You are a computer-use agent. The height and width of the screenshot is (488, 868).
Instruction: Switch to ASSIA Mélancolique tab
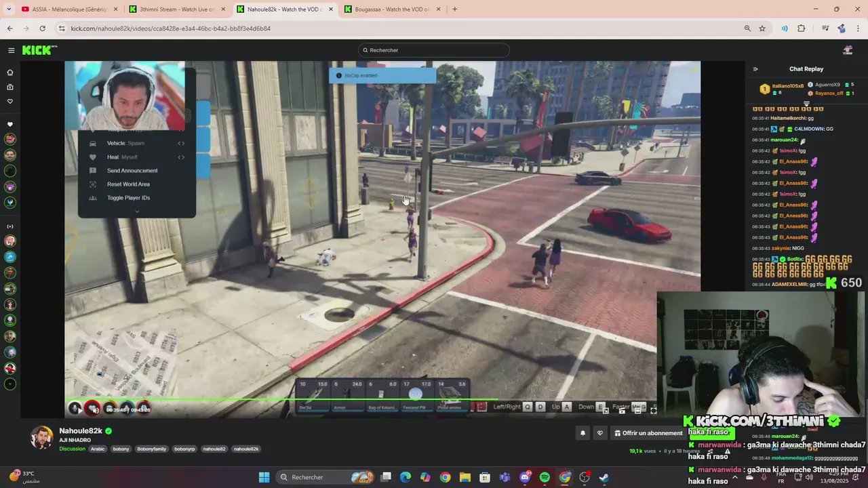[x=69, y=9]
